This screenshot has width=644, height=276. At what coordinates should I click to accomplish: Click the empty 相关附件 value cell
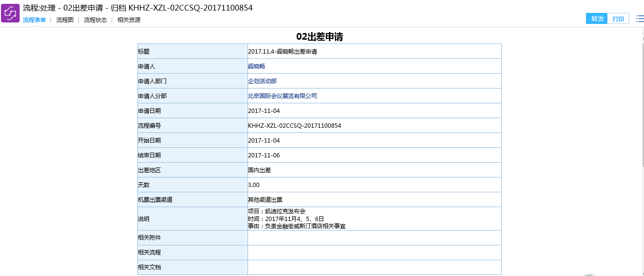click(374, 238)
